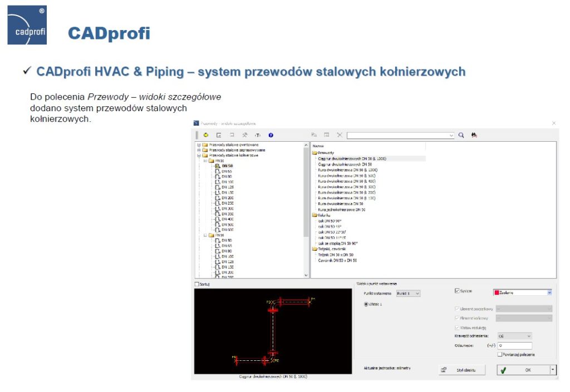Collapse the Przewody stalowe kołnierzowe branch
The width and height of the screenshot is (570, 392).
pos(198,156)
